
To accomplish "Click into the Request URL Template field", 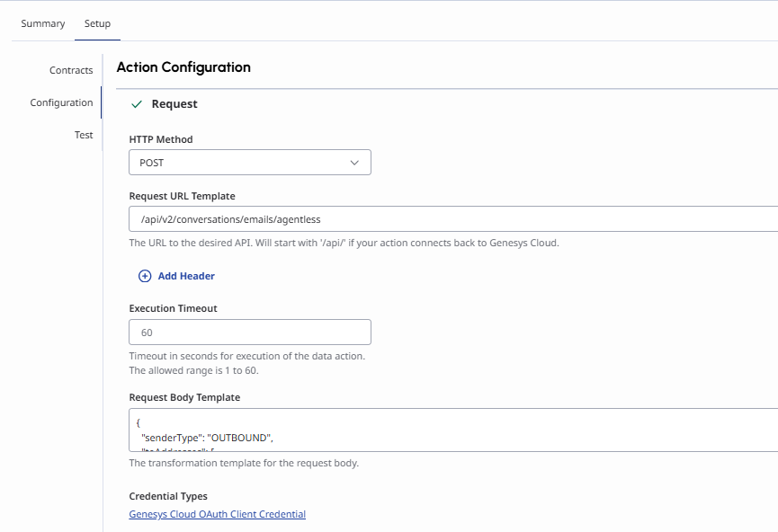I will [x=450, y=218].
